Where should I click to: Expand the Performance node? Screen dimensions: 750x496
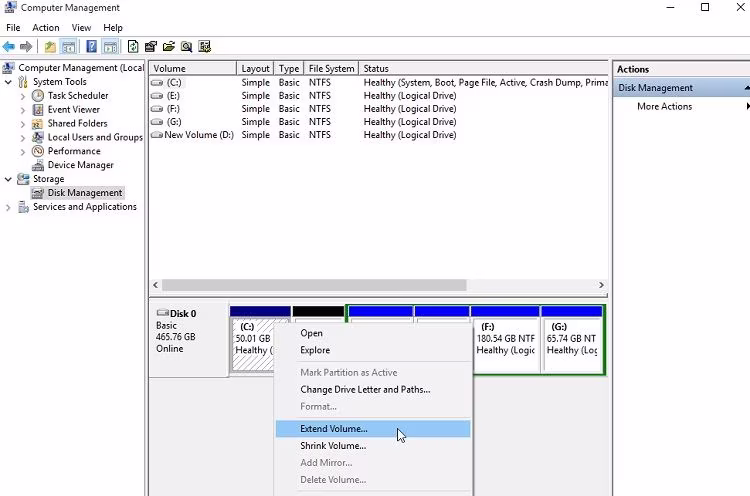(x=22, y=152)
